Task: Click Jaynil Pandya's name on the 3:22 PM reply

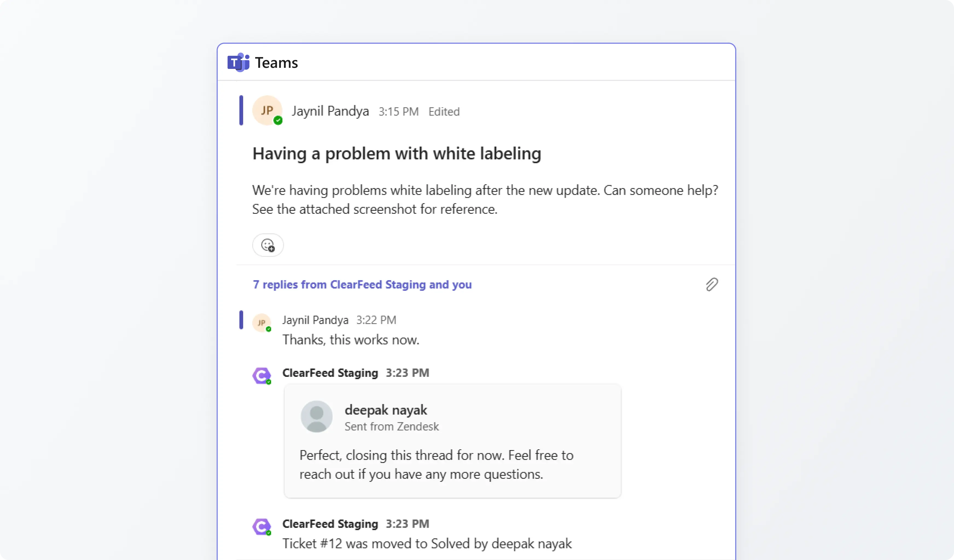Action: click(315, 320)
